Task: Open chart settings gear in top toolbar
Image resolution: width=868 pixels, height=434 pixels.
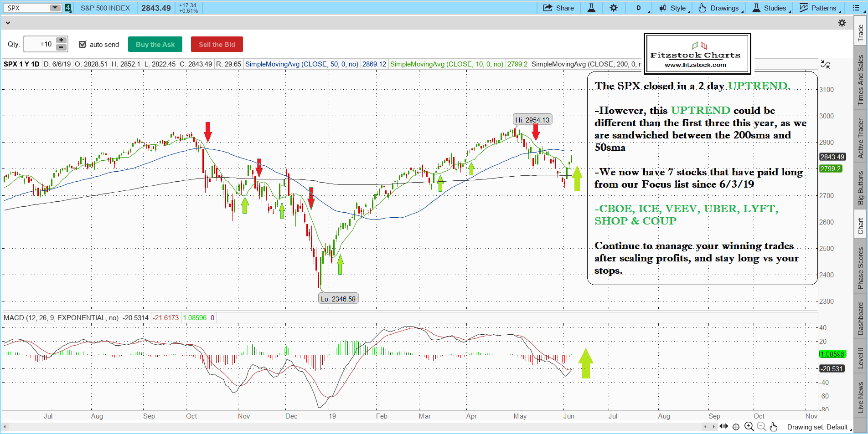Action: (614, 8)
